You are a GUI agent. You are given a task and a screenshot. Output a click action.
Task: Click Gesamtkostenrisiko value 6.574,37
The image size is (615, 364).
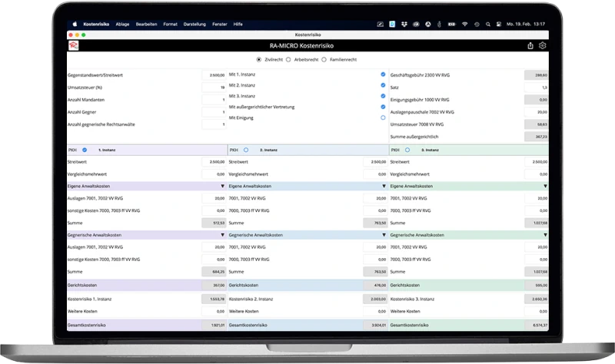pos(536,325)
